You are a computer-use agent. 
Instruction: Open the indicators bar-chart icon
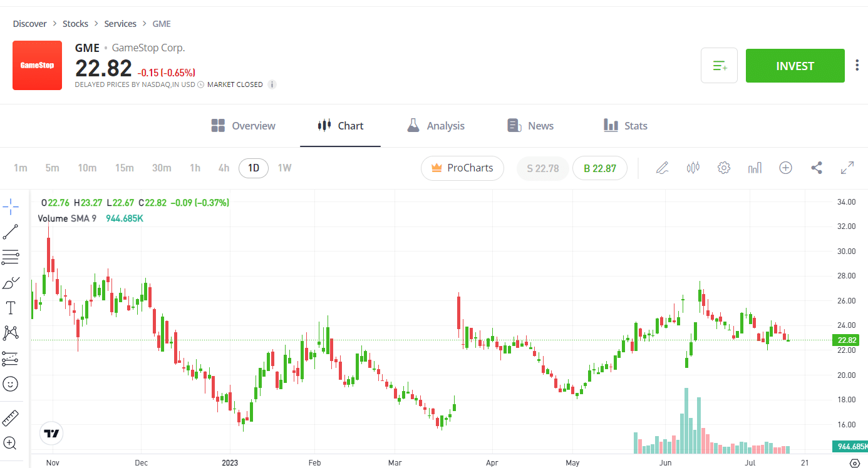[x=755, y=168]
